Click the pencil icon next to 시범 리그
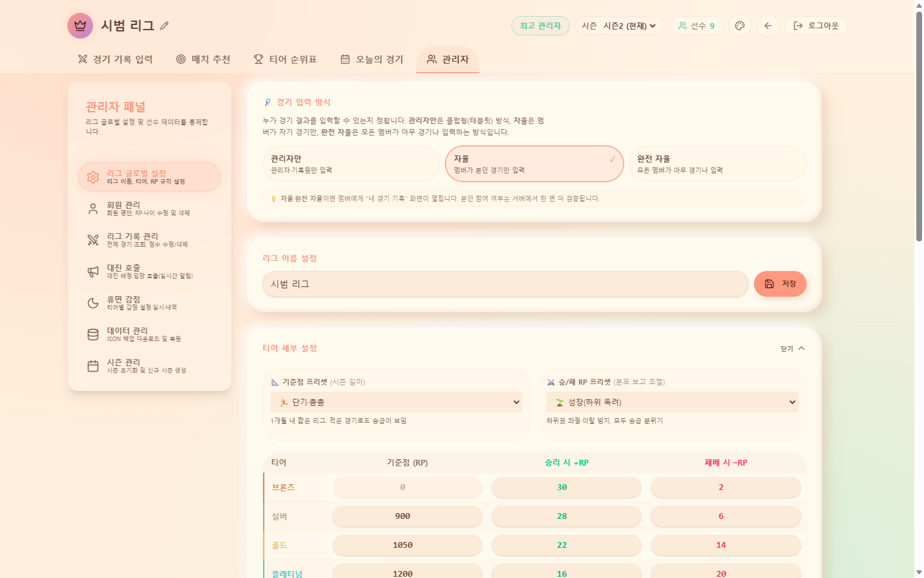This screenshot has height=578, width=924. coord(164,26)
